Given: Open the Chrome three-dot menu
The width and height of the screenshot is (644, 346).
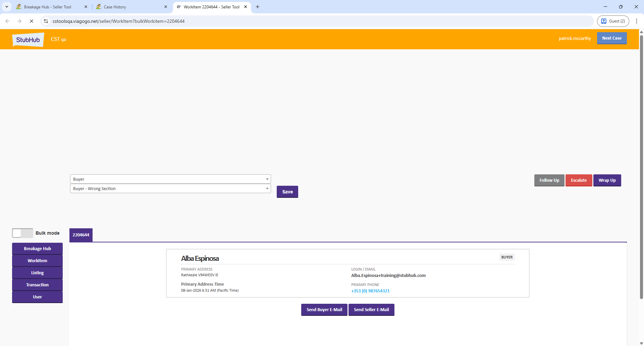Looking at the screenshot, I should (x=637, y=21).
